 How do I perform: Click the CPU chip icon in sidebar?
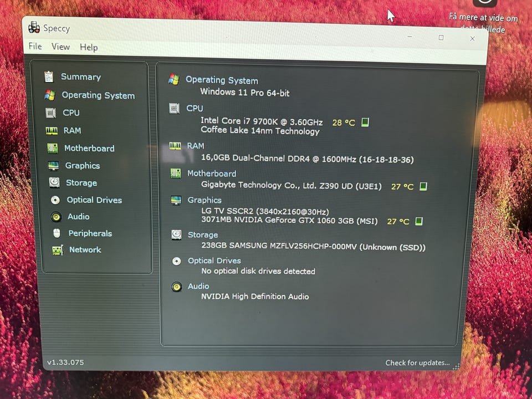click(51, 112)
